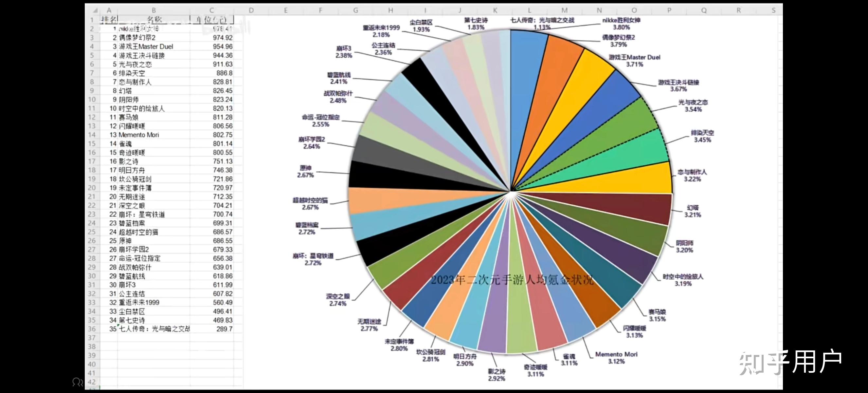The image size is (868, 393).
Task: Select the cell 游戏王决斗链接 in column B
Action: pos(154,55)
